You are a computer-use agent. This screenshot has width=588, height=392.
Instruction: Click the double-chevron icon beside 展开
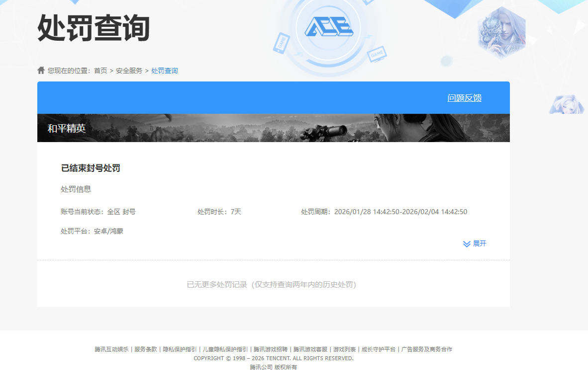pyautogui.click(x=467, y=244)
